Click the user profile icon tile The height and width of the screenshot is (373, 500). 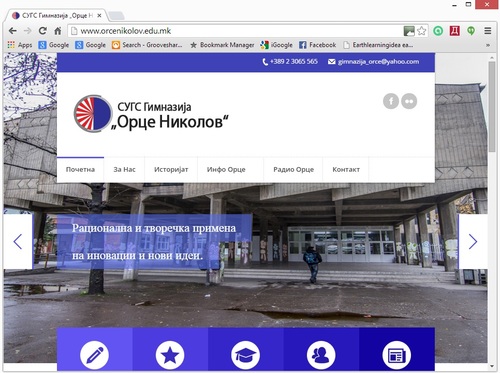pyautogui.click(x=321, y=355)
